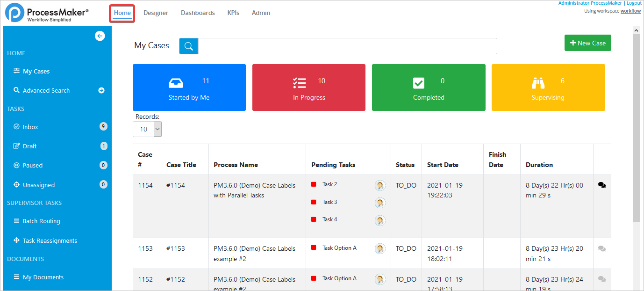The image size is (644, 291).
Task: Select Draft in the Tasks sidebar
Action: coord(31,145)
